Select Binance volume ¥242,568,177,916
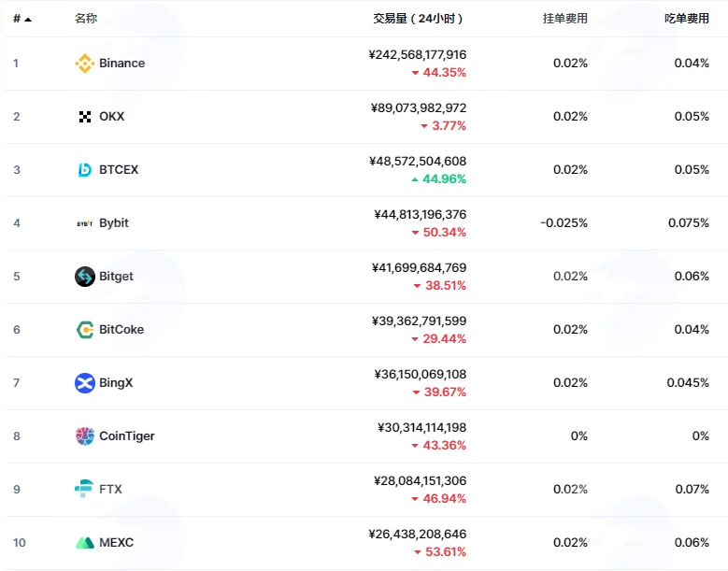This screenshot has width=728, height=571. point(418,55)
